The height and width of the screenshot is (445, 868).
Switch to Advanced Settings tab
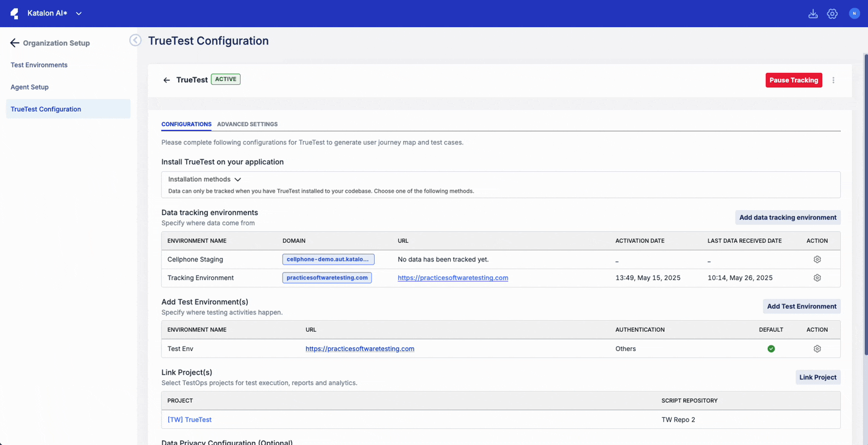pos(247,124)
